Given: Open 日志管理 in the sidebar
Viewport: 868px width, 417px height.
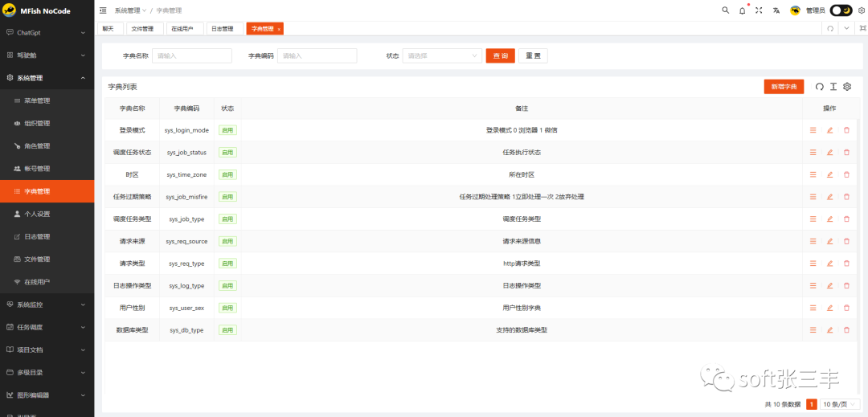Looking at the screenshot, I should pos(47,236).
